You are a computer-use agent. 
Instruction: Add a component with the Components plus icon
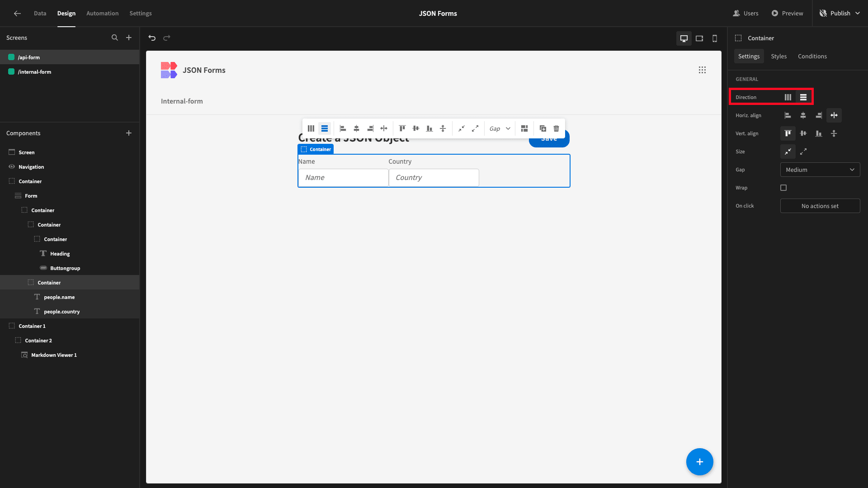tap(129, 133)
